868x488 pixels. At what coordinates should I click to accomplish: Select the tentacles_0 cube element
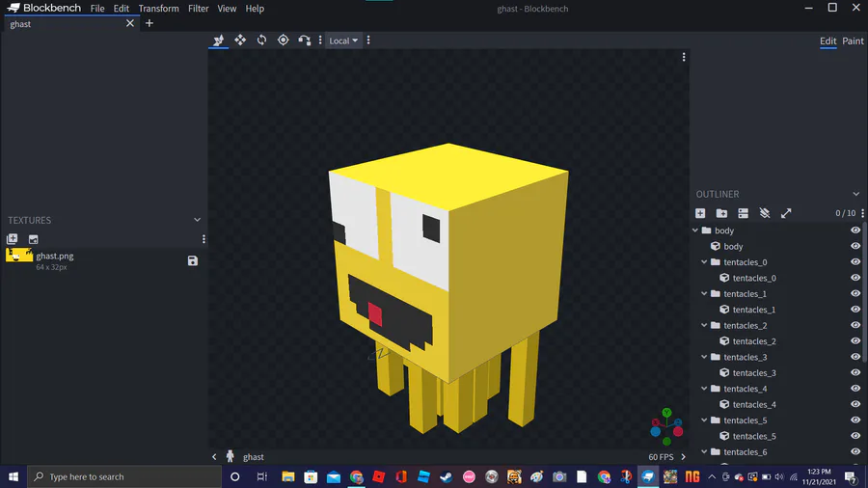(754, 278)
